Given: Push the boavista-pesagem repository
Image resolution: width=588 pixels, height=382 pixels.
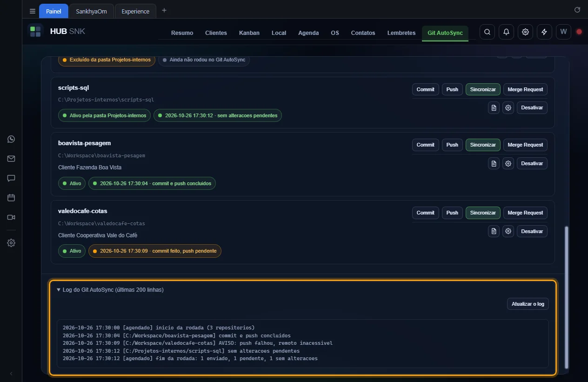Looking at the screenshot, I should coord(452,145).
